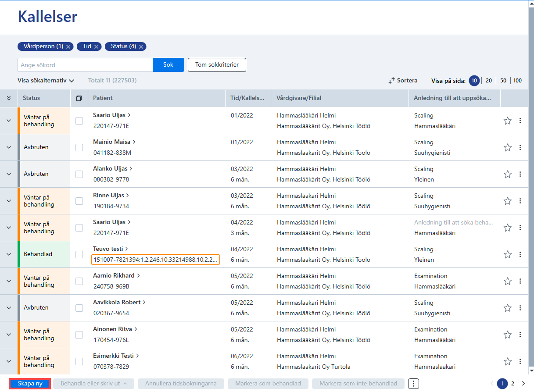Viewport: 534px width, 392px height.
Task: Remove the Vårdperson (1) filter chip
Action: point(68,46)
